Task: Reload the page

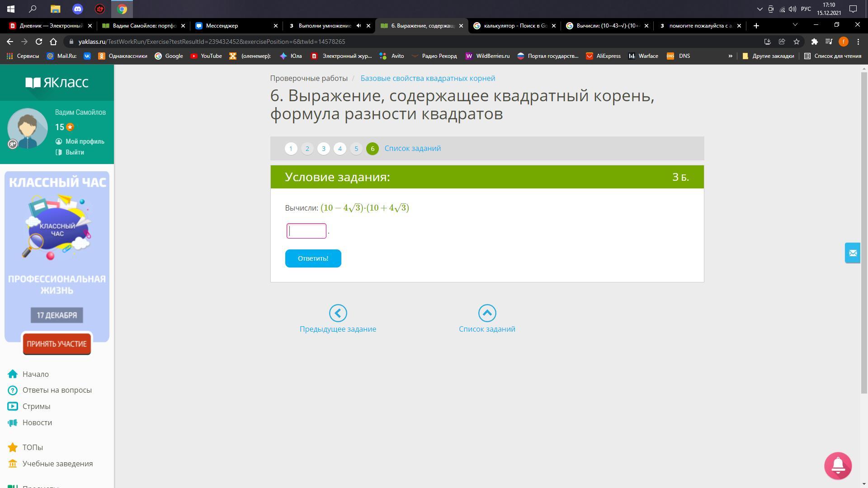Action: (39, 42)
